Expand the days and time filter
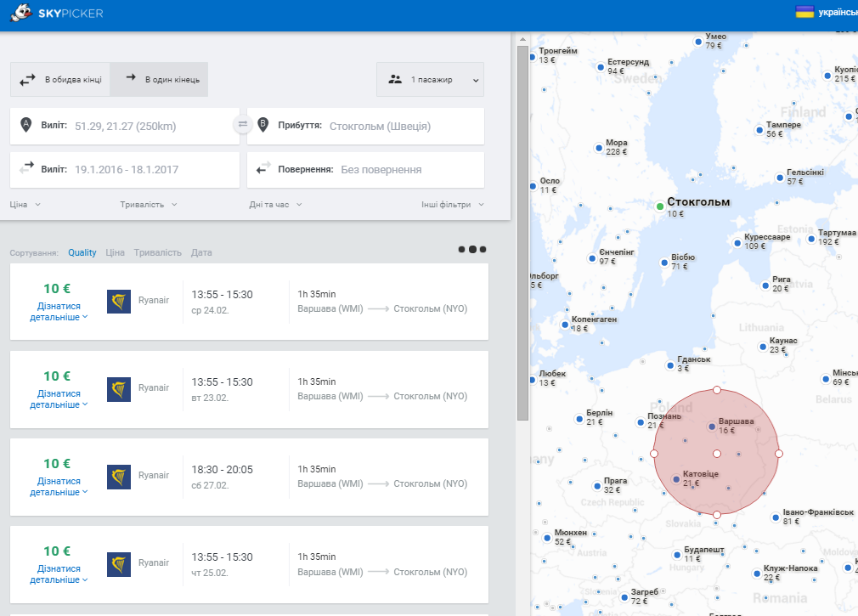Image resolution: width=858 pixels, height=616 pixels. click(x=276, y=204)
